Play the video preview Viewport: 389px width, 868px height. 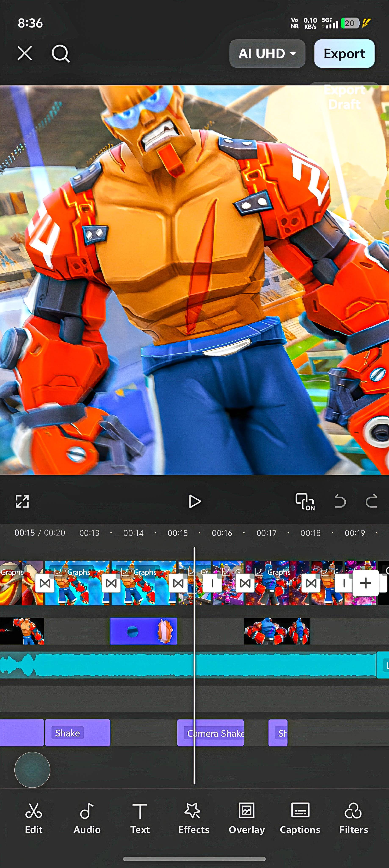[195, 501]
